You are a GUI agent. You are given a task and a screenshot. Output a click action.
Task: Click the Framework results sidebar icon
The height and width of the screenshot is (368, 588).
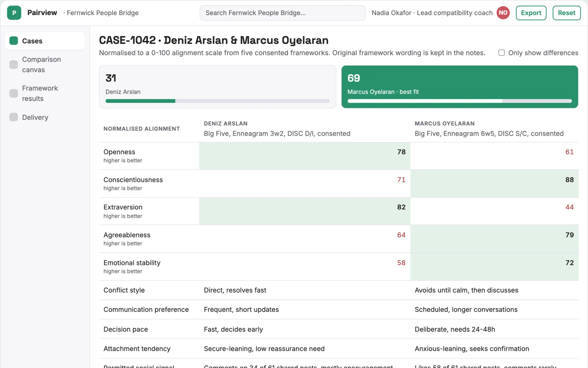(14, 93)
